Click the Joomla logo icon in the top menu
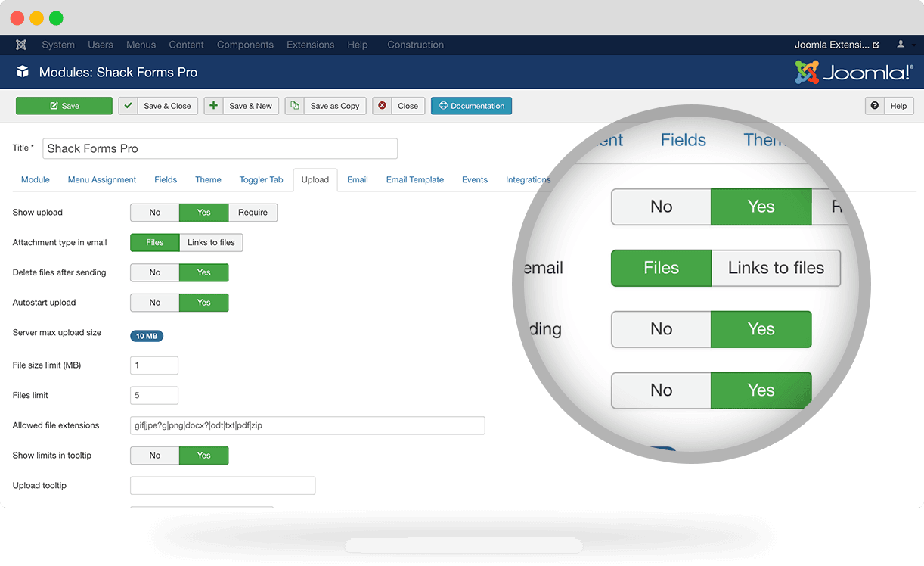924x566 pixels. pyautogui.click(x=21, y=45)
